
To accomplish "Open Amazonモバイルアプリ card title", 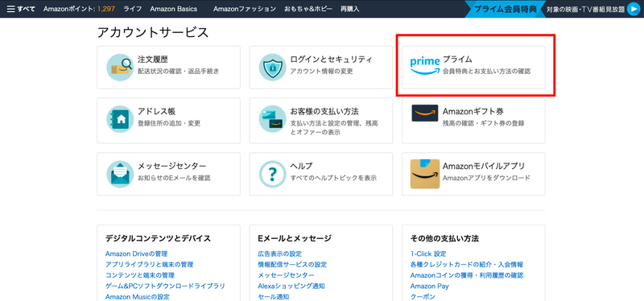I will coord(484,167).
